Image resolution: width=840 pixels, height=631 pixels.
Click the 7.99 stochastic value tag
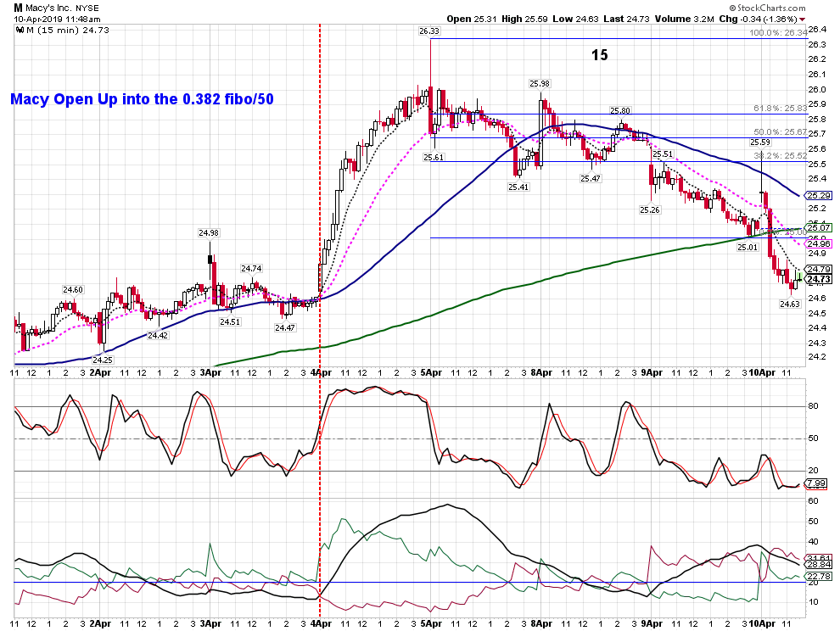[x=816, y=483]
